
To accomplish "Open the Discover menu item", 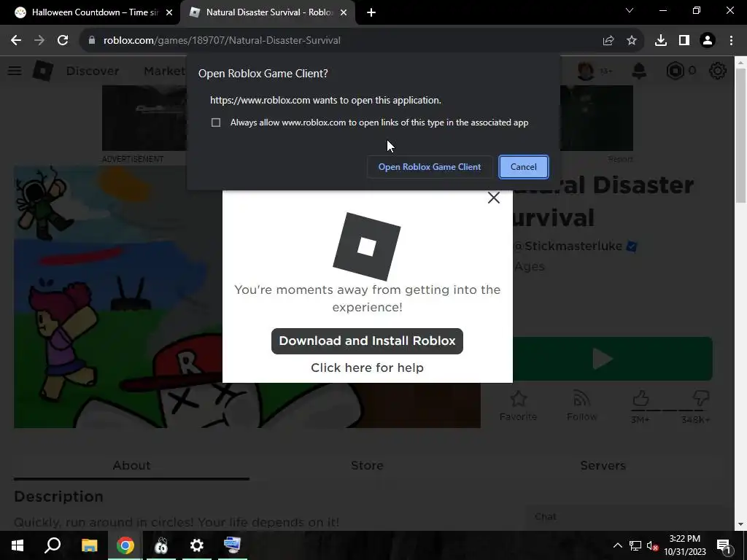I will 93,71.
